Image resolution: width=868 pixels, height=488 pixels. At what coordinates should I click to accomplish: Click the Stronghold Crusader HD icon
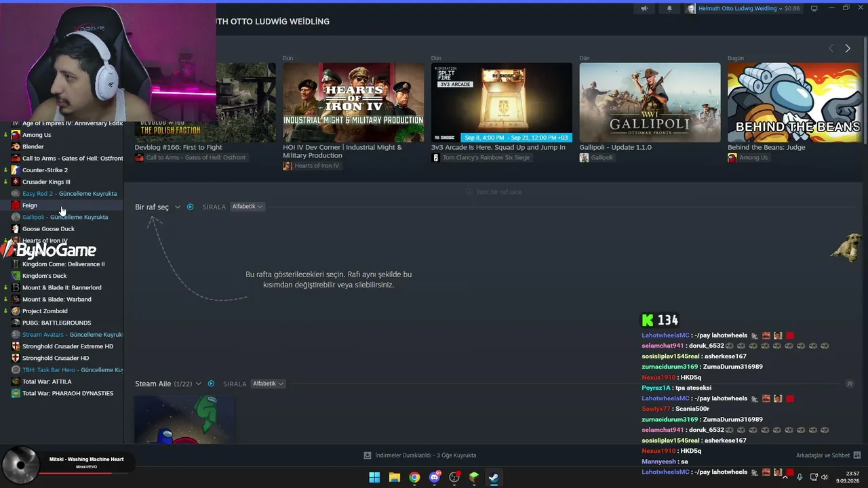[x=16, y=358]
